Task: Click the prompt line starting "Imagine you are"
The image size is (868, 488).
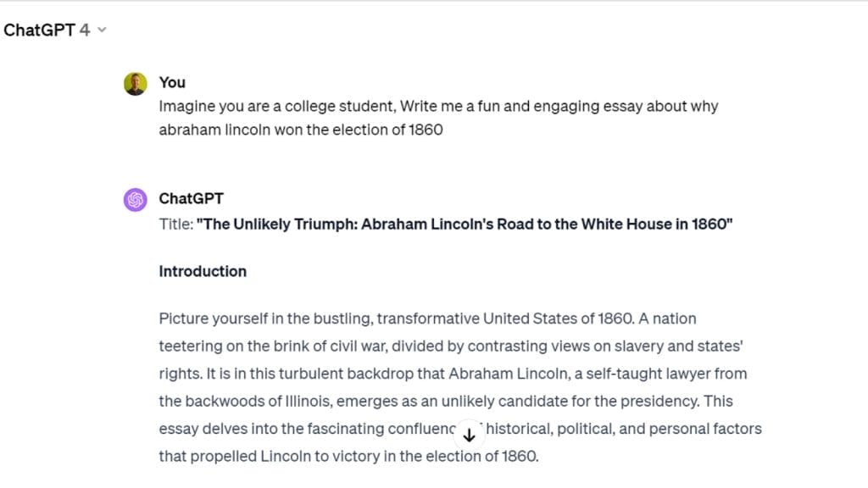Action: tap(438, 106)
